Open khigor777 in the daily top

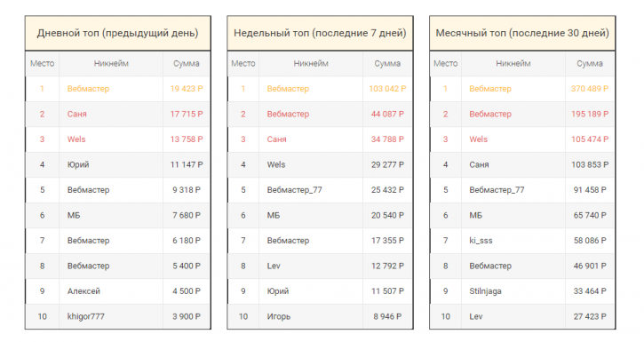[x=86, y=316]
